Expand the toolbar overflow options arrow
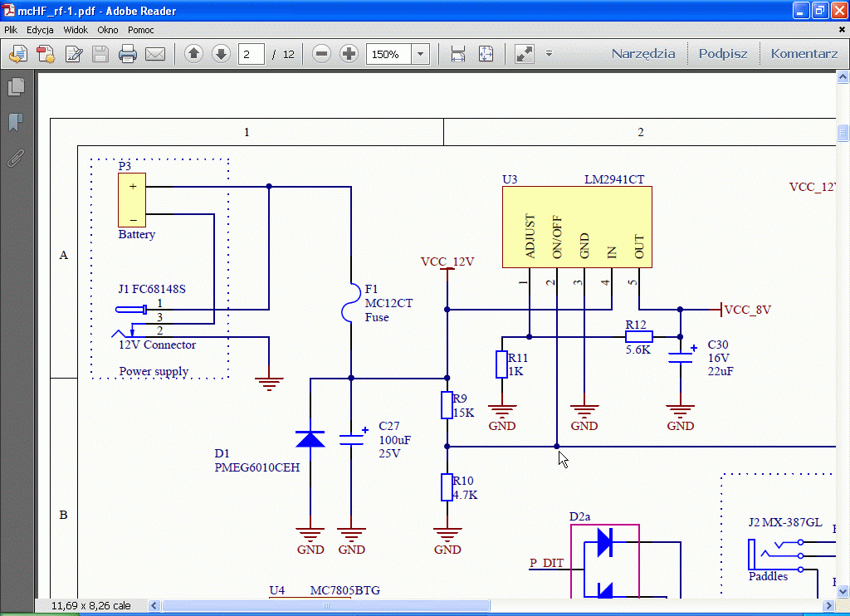850x616 pixels. 549,54
